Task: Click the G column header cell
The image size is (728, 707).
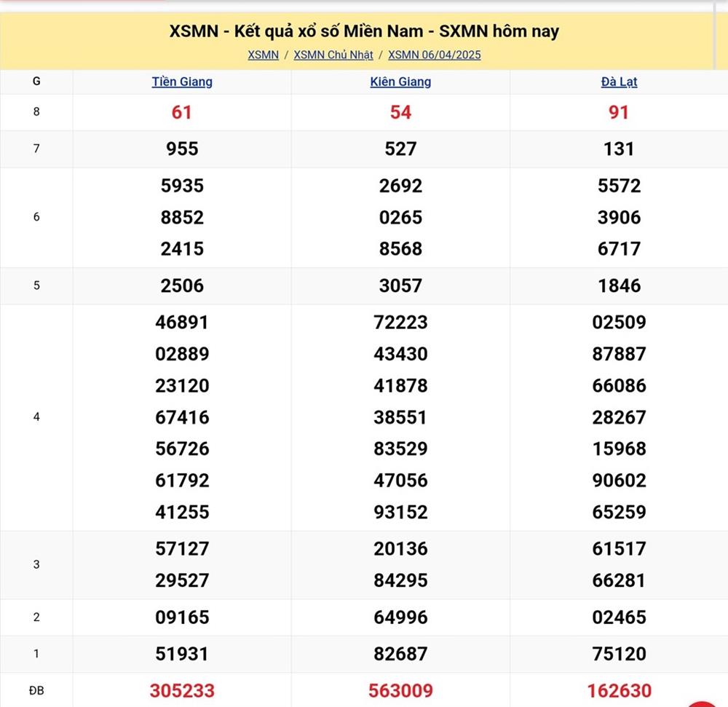Action: (x=36, y=82)
